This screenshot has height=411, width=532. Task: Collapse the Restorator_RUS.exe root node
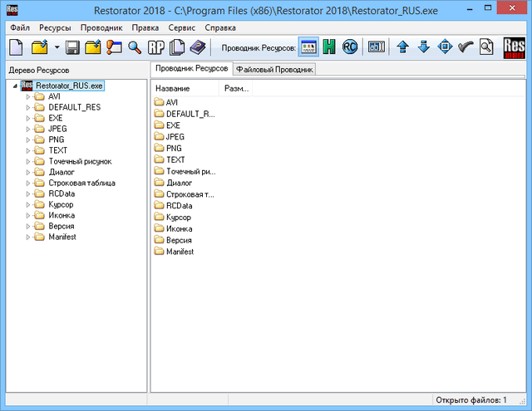click(15, 86)
